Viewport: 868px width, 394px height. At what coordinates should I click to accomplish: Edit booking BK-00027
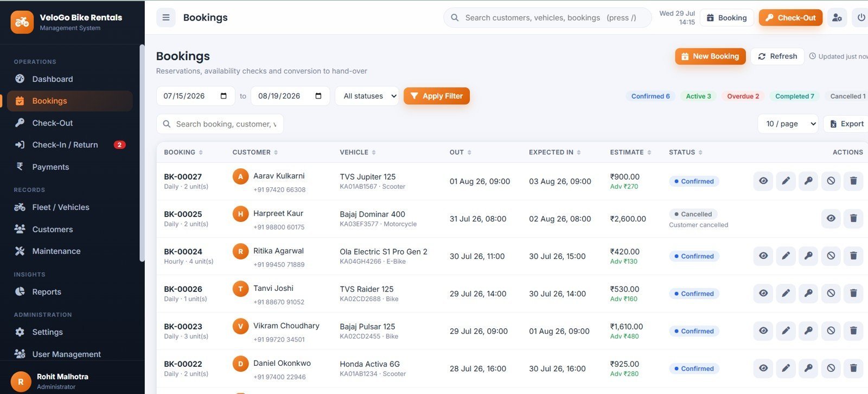786,181
